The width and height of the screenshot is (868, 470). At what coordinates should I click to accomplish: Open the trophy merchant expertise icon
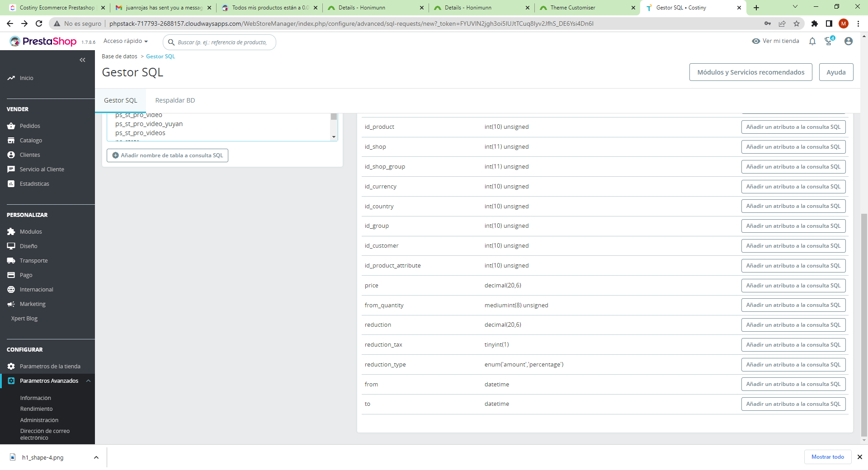(829, 41)
